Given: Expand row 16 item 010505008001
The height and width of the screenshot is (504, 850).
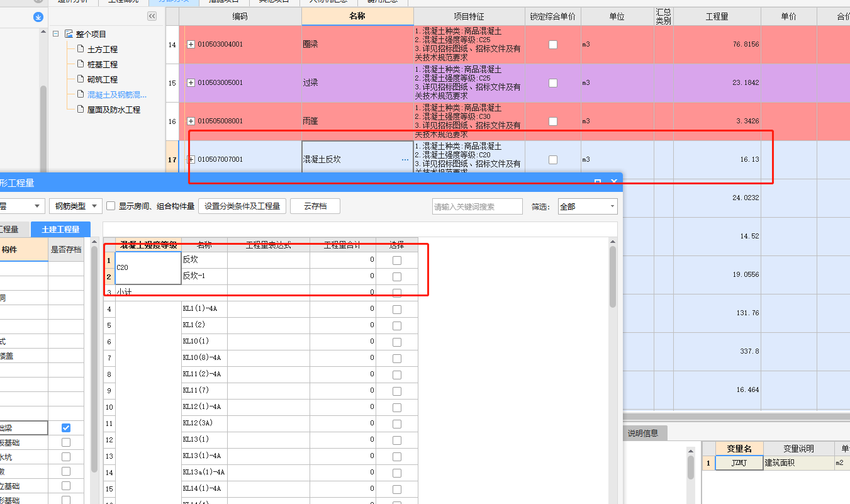Looking at the screenshot, I should 191,121.
